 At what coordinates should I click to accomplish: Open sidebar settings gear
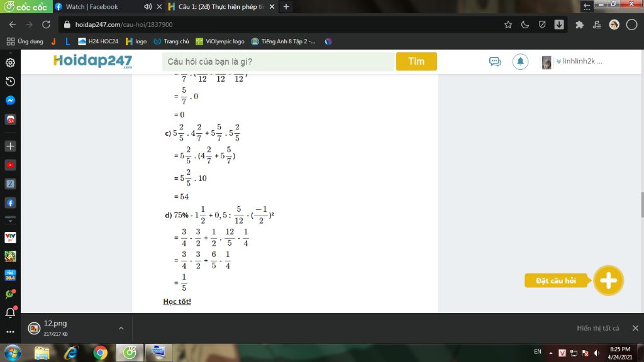click(x=10, y=62)
